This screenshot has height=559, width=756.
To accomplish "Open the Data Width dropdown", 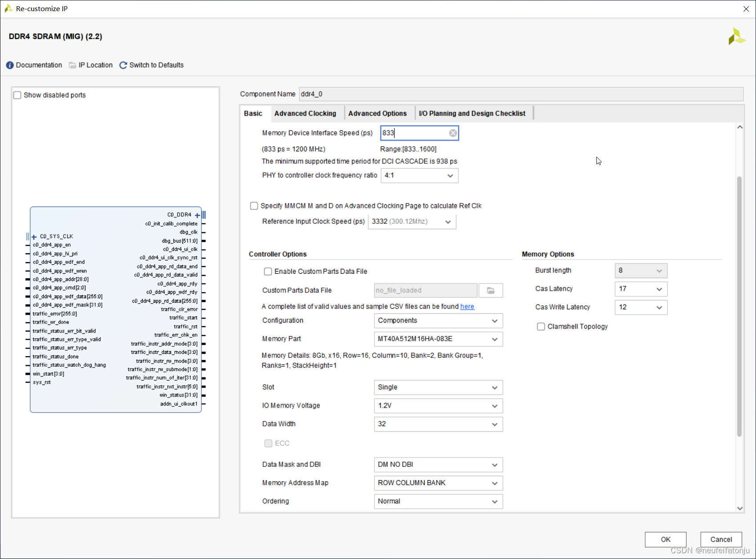I will tap(438, 424).
